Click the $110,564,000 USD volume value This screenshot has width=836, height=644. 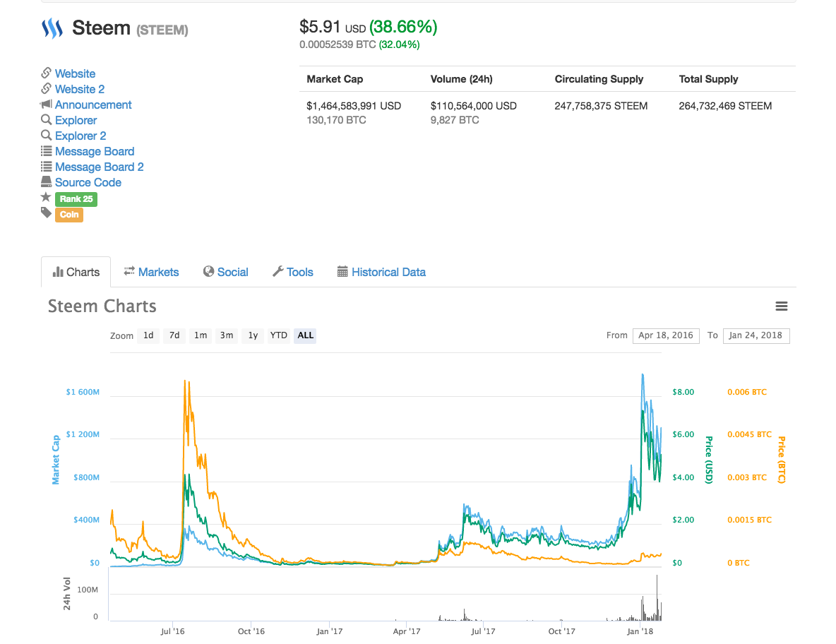click(474, 105)
